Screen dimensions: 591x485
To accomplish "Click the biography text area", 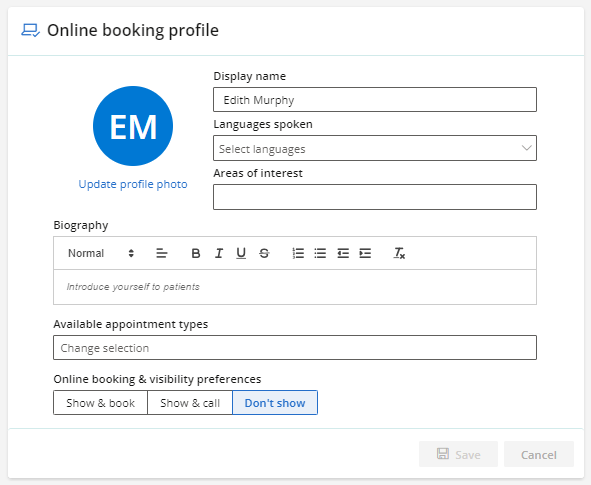I will pyautogui.click(x=295, y=287).
